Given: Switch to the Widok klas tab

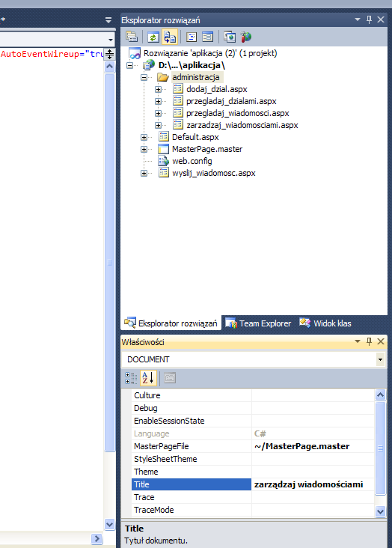Looking at the screenshot, I should [x=325, y=323].
